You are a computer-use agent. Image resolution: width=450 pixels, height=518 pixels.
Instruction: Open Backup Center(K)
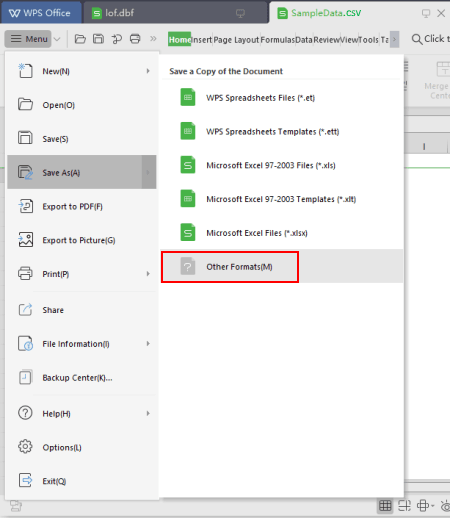tap(82, 377)
